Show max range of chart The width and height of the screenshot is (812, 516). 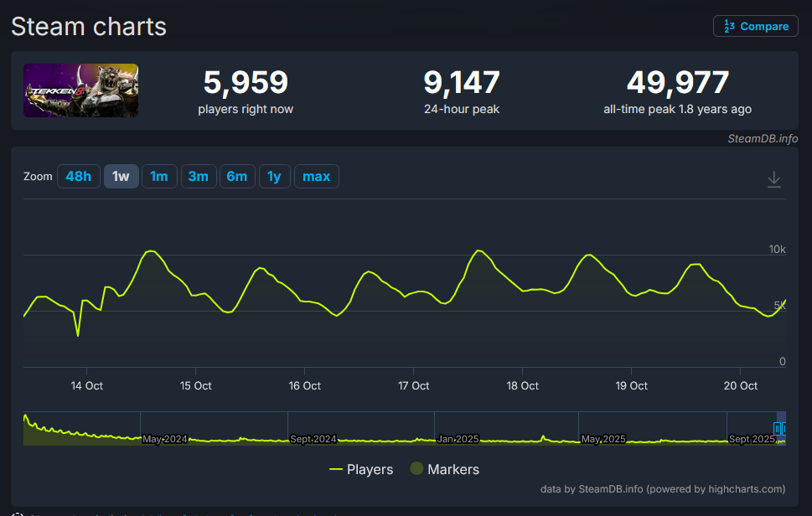tap(317, 177)
